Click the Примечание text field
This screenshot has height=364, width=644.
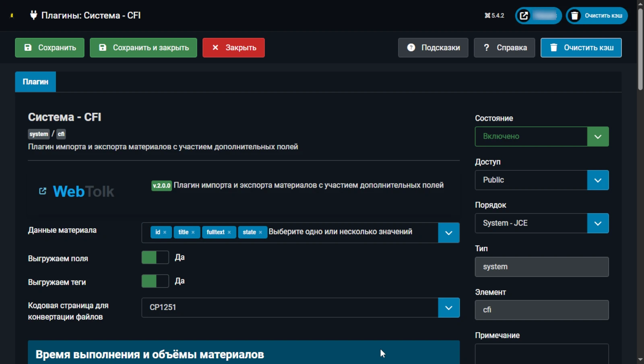tap(541, 354)
